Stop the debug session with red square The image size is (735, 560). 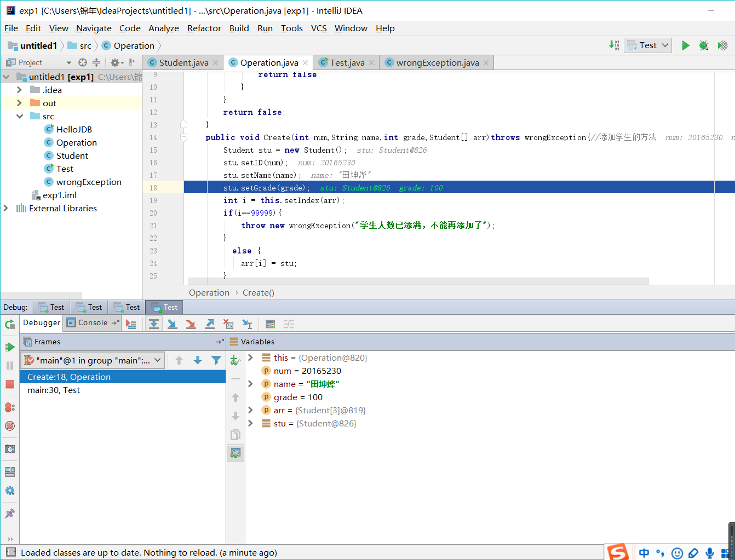coord(10,384)
